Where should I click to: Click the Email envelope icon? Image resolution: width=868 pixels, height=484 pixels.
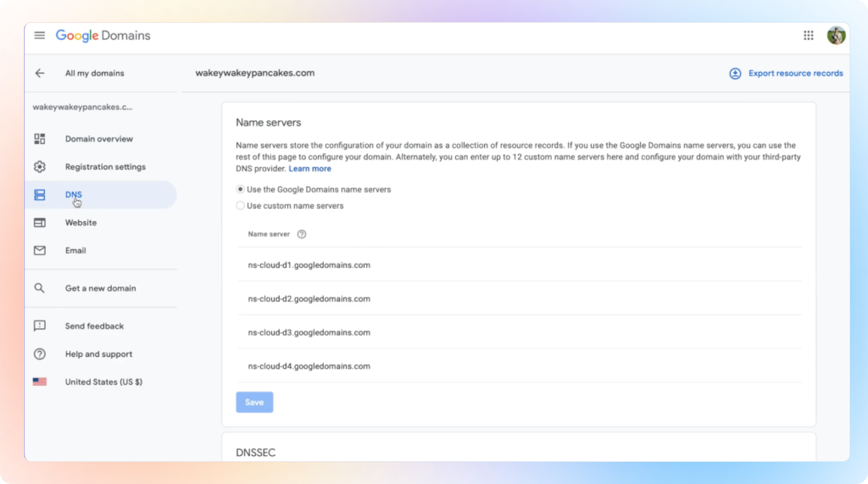pyautogui.click(x=40, y=251)
